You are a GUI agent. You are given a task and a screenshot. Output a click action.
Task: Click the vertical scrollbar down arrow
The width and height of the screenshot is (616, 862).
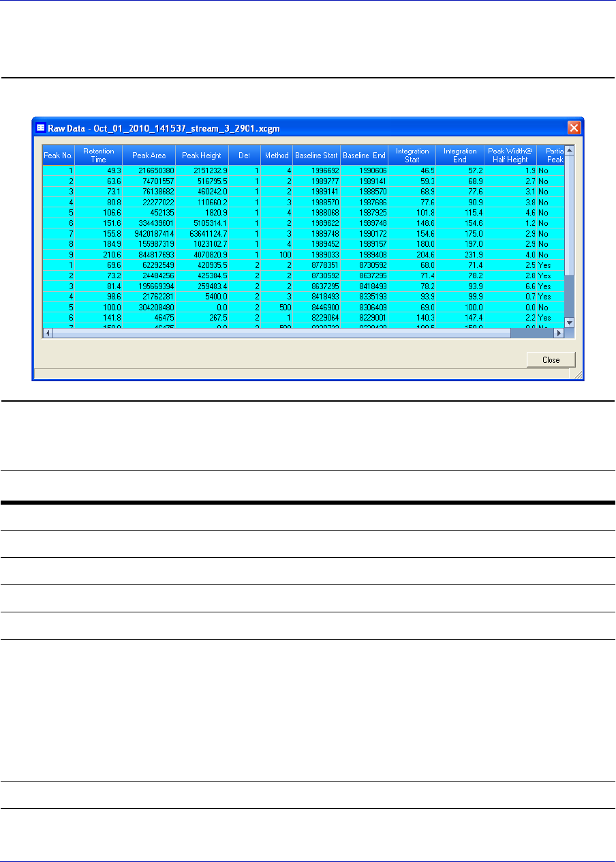570,323
